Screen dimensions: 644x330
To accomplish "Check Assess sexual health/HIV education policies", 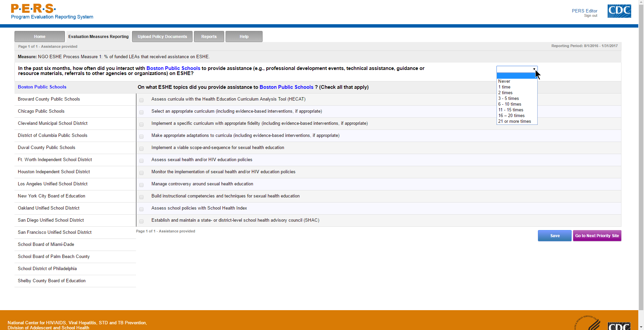I will [141, 161].
